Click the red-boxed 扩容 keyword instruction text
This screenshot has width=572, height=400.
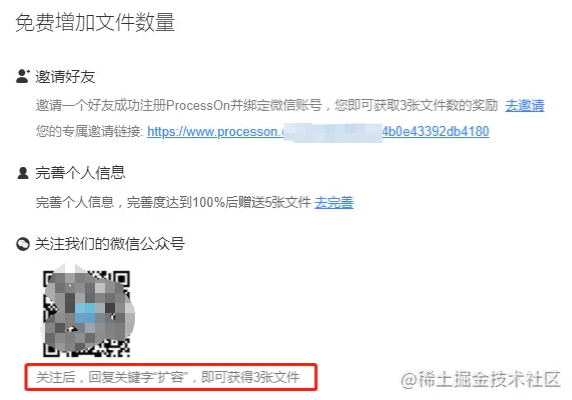tap(168, 377)
